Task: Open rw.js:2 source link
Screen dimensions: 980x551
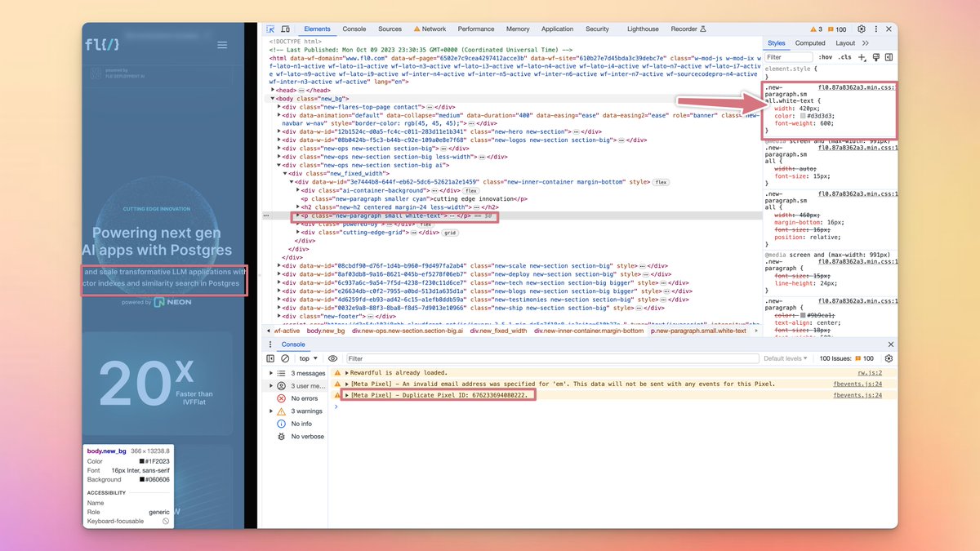Action: click(869, 372)
